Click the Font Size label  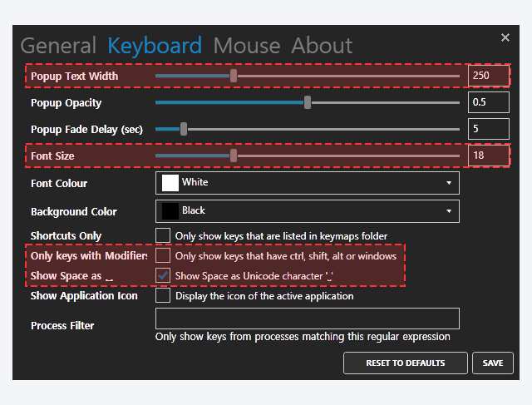52,156
